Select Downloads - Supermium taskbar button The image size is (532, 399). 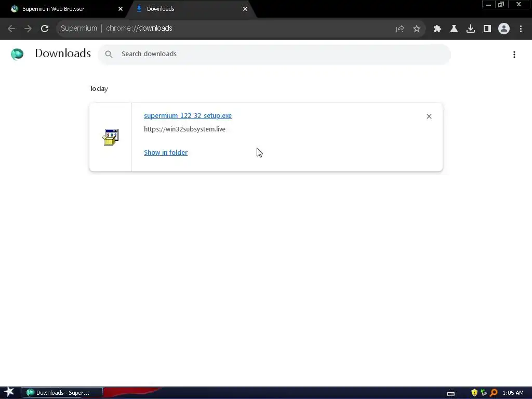62,393
